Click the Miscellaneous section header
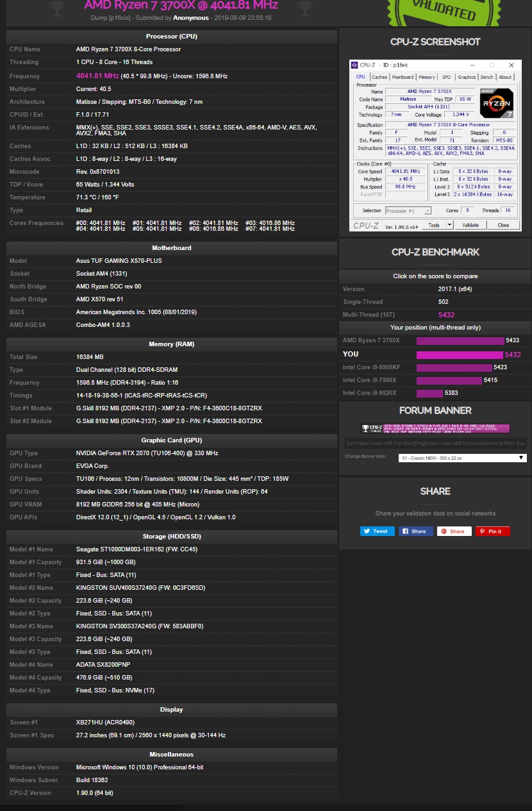The width and height of the screenshot is (532, 811). pyautogui.click(x=172, y=754)
